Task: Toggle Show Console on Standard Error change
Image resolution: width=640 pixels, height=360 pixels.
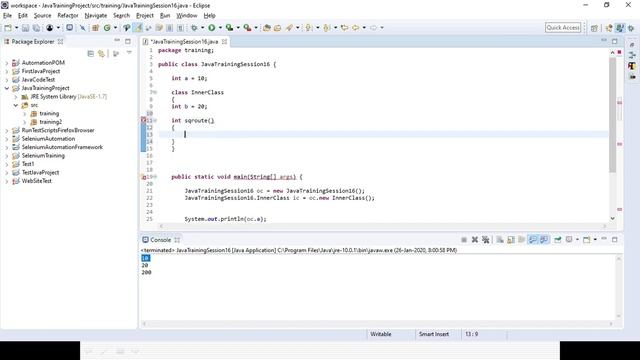Action: point(544,240)
